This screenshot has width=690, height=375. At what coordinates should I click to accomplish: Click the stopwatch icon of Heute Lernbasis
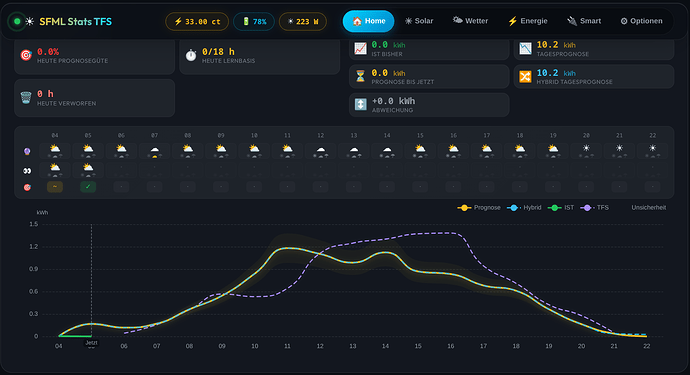pyautogui.click(x=191, y=55)
